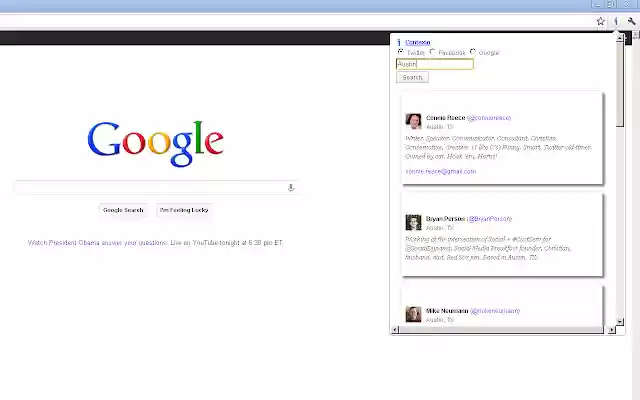Viewport: 640px width, 400px height.
Task: Click the Austin, TX location under Bryan Person
Action: [x=439, y=228]
